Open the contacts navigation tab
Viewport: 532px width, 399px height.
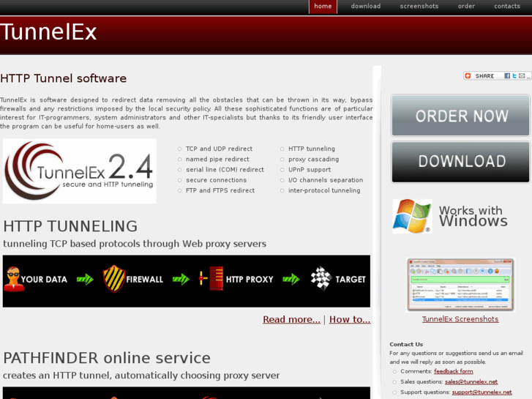click(x=507, y=7)
